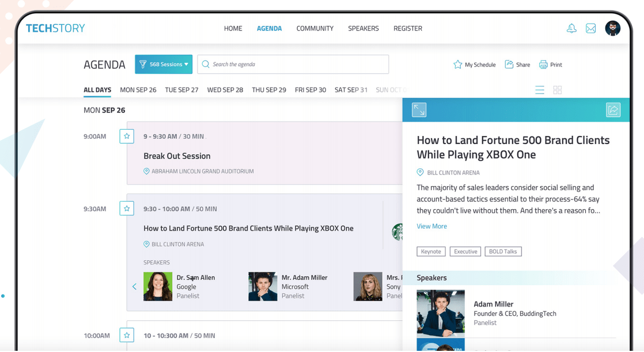Select the TUE SEP 27 tab

click(x=181, y=89)
